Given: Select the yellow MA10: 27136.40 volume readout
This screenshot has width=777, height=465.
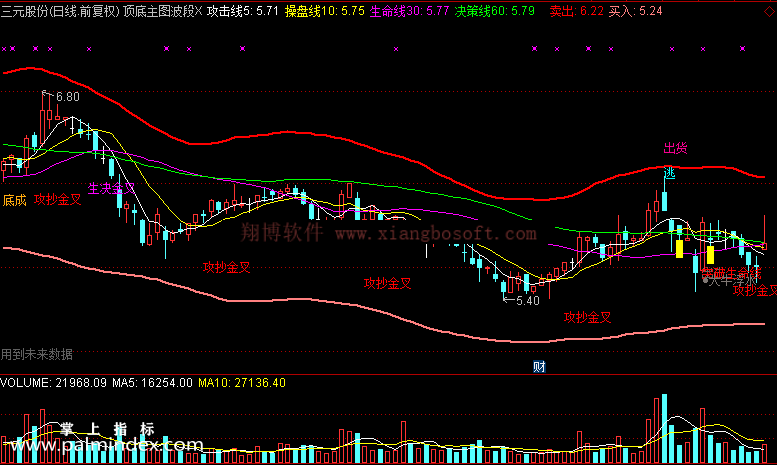Looking at the screenshot, I should click(242, 383).
